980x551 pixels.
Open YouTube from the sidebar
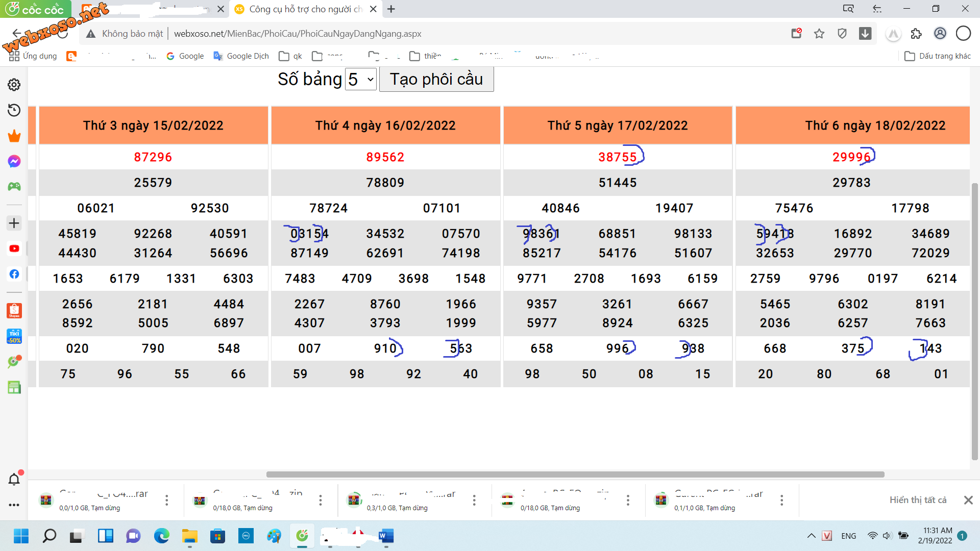[14, 248]
